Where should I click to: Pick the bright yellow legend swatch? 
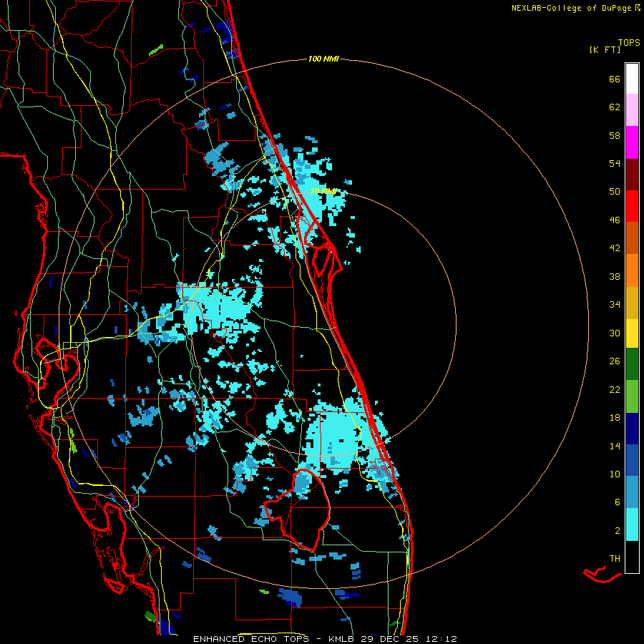pyautogui.click(x=632, y=333)
